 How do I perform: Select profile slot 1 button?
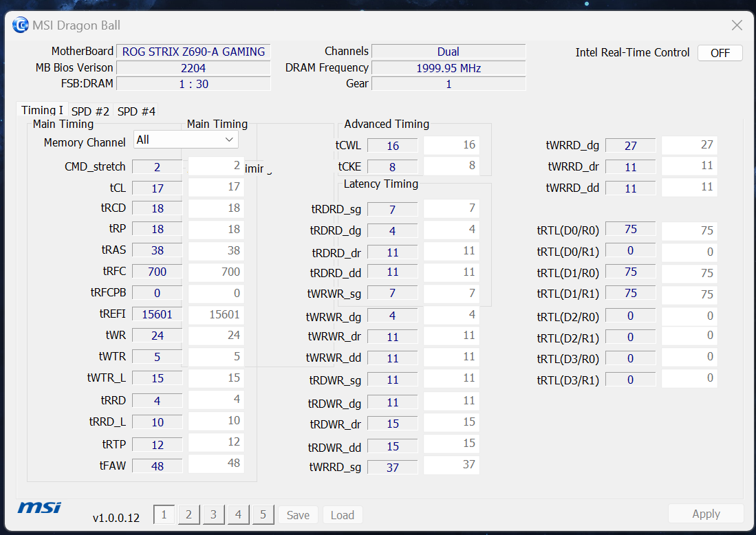(x=164, y=515)
